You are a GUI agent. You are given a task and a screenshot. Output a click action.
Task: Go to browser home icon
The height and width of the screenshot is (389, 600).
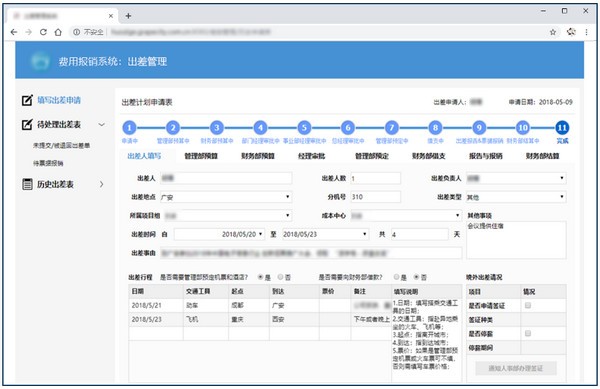pos(58,32)
